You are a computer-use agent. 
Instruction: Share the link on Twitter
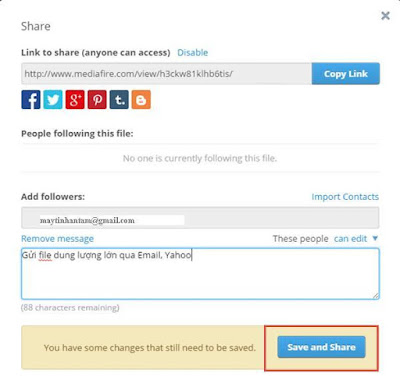(x=53, y=99)
